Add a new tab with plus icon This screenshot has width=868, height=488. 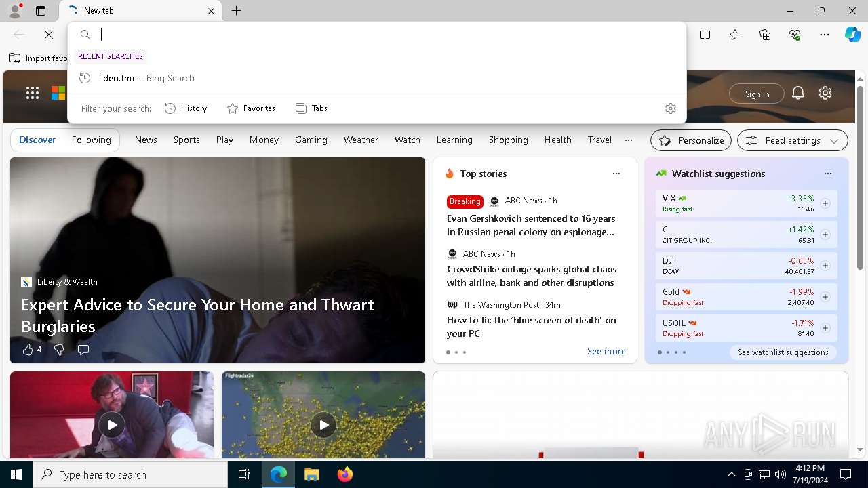pos(236,11)
